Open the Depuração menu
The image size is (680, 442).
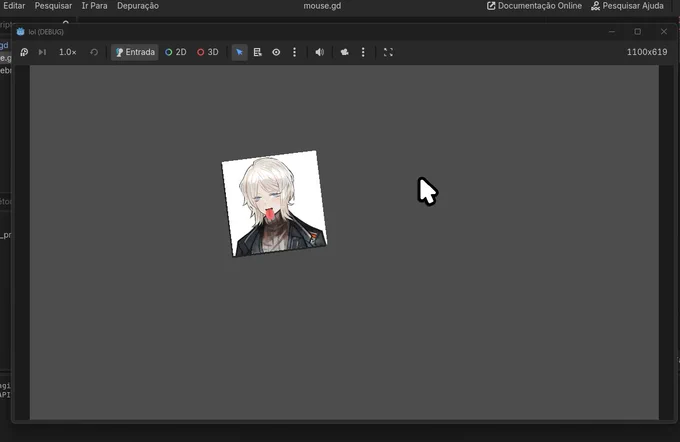[138, 6]
